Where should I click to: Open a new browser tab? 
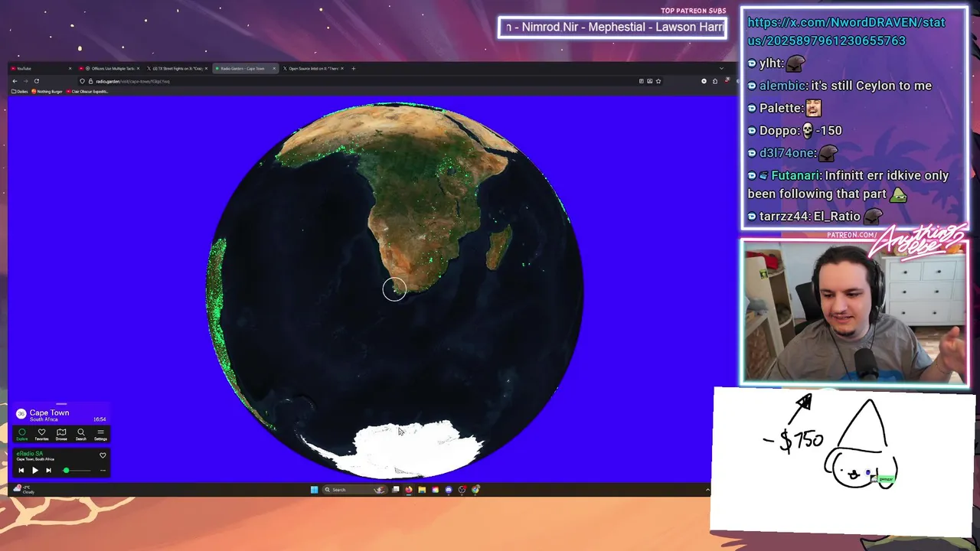point(354,68)
